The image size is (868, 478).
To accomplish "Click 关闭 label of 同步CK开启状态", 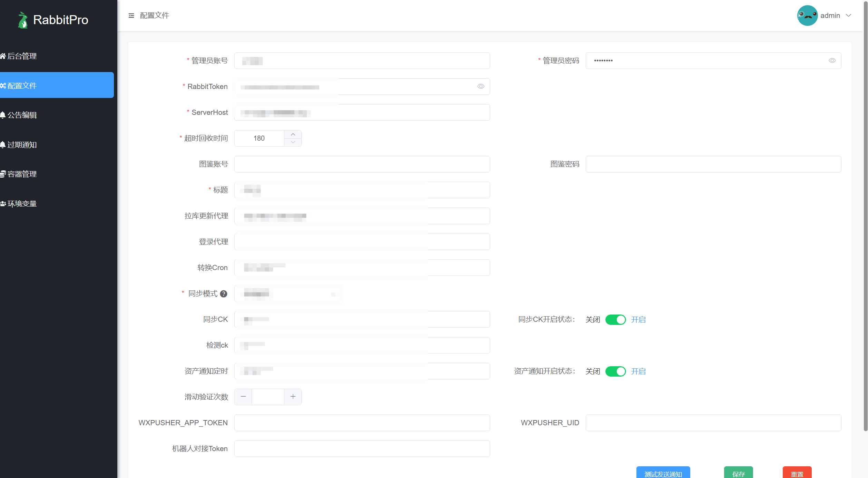I will click(x=593, y=320).
